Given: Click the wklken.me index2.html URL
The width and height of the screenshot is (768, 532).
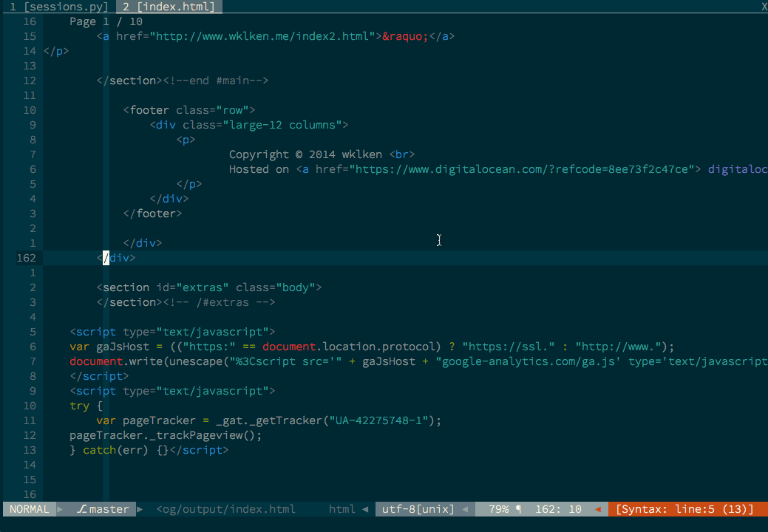Looking at the screenshot, I should click(x=262, y=36).
